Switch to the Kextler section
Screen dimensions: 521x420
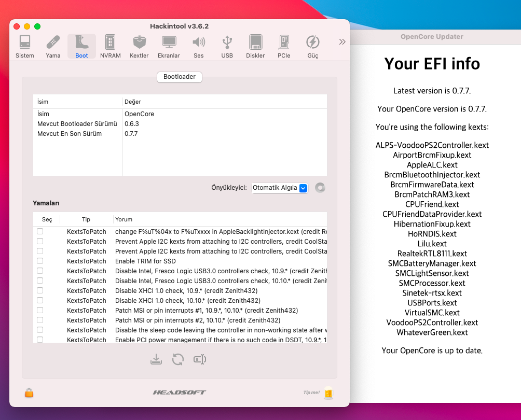[x=139, y=46]
